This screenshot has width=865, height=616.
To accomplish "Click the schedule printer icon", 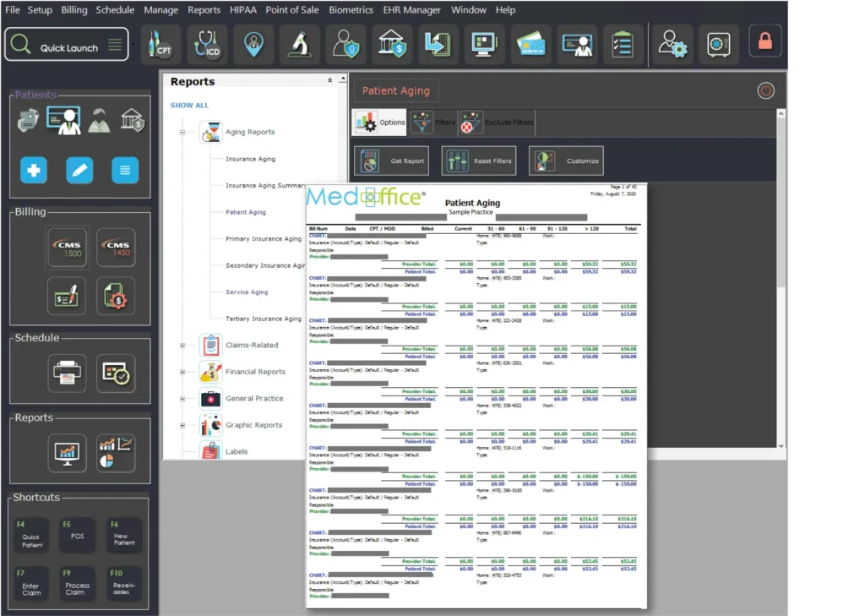I will 67,373.
